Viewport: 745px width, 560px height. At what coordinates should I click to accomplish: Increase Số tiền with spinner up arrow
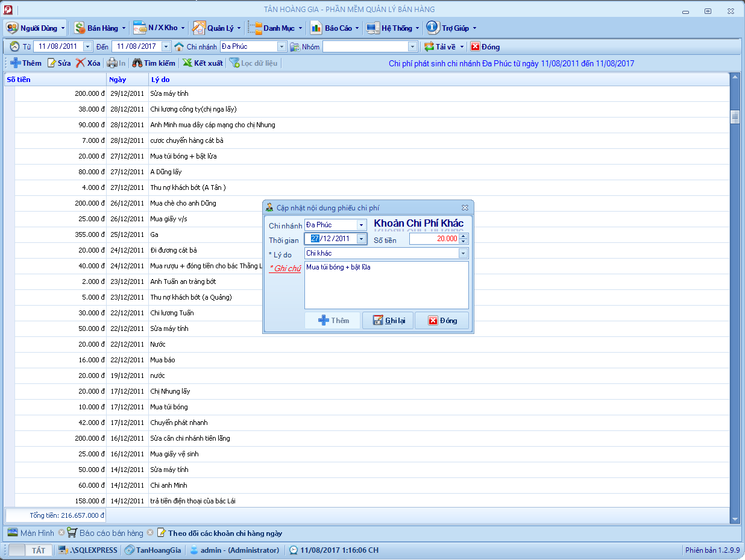click(463, 236)
